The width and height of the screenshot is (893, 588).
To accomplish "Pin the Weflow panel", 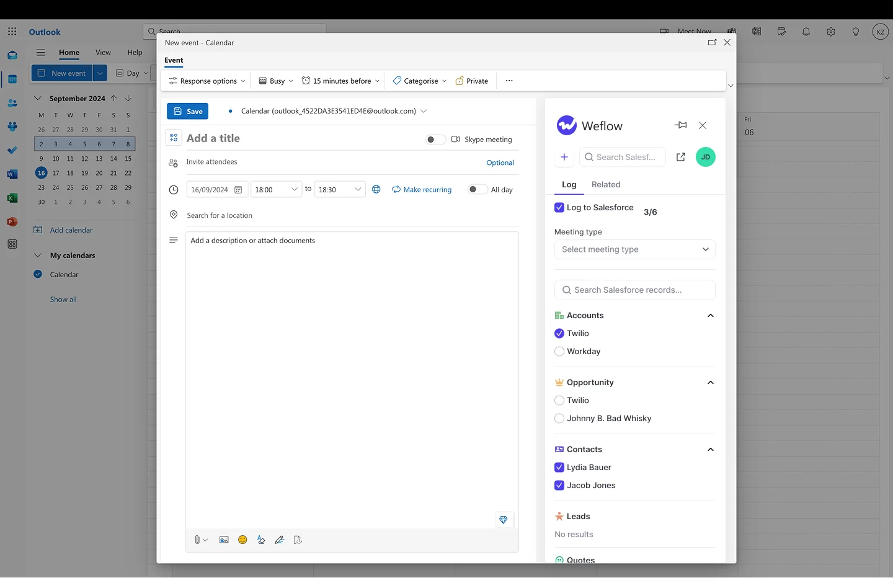I will pyautogui.click(x=681, y=125).
